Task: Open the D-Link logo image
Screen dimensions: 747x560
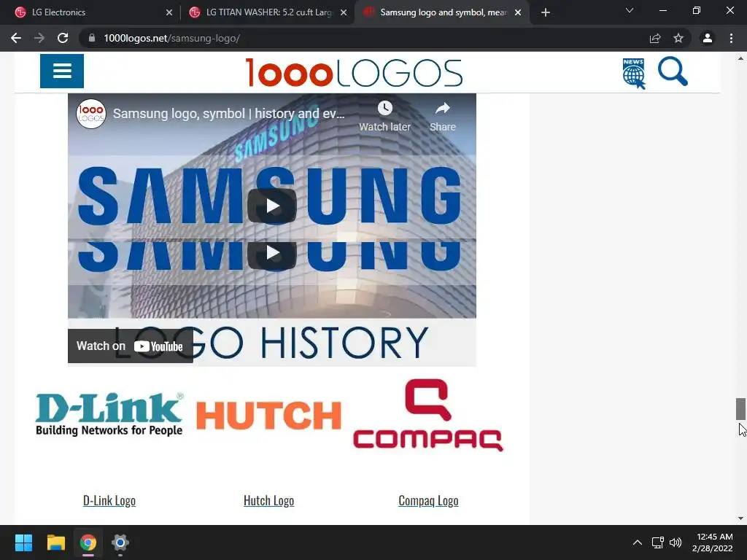Action: point(109,414)
